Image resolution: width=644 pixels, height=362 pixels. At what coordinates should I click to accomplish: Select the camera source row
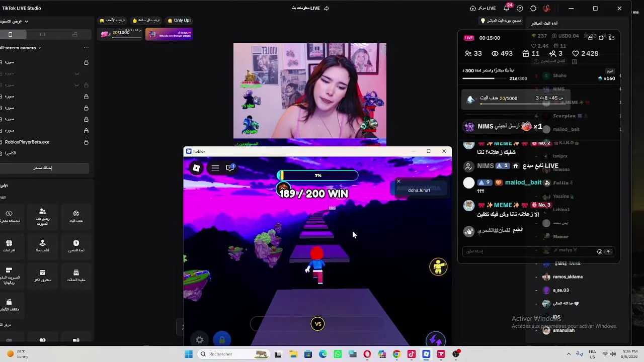coord(44,153)
